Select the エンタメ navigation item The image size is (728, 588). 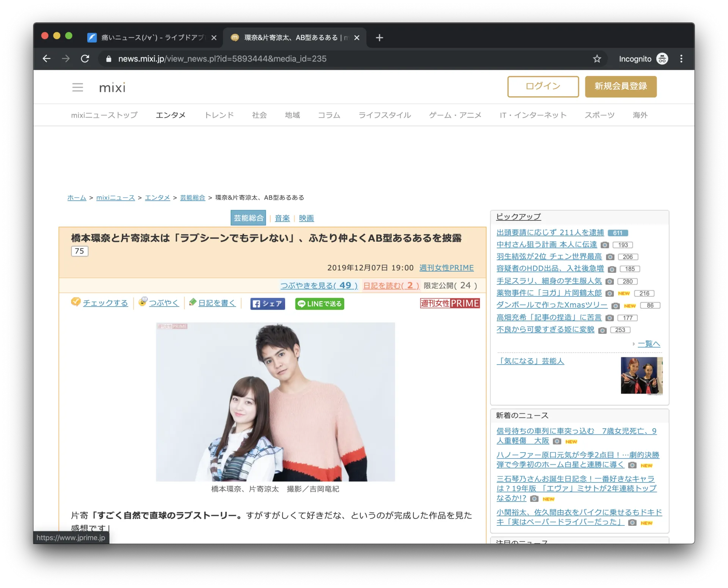[171, 115]
